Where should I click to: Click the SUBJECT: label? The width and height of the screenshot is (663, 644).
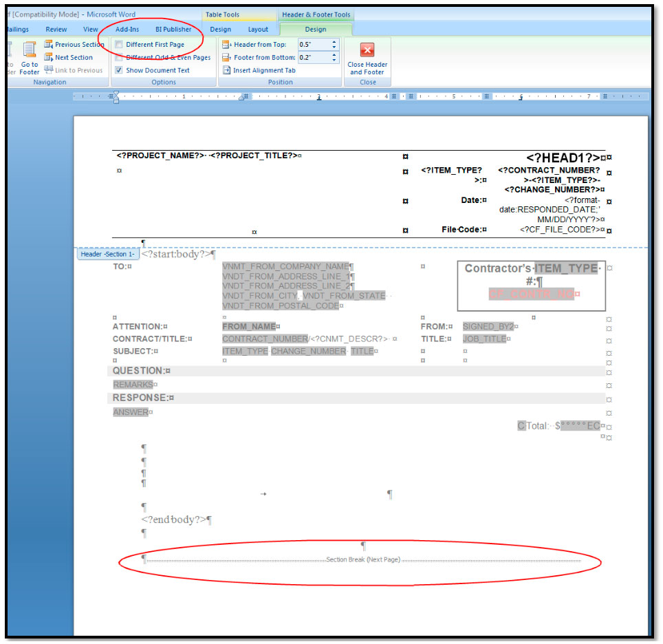tap(133, 351)
